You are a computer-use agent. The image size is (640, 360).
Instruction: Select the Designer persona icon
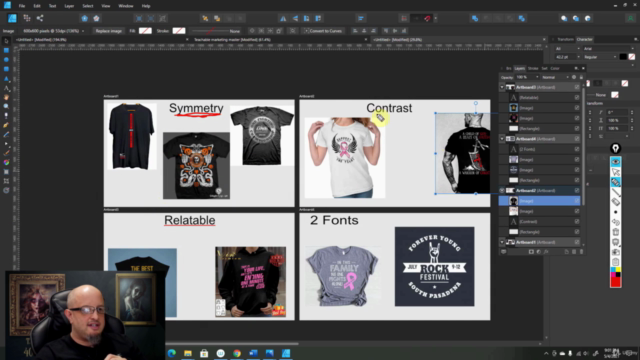point(12,18)
